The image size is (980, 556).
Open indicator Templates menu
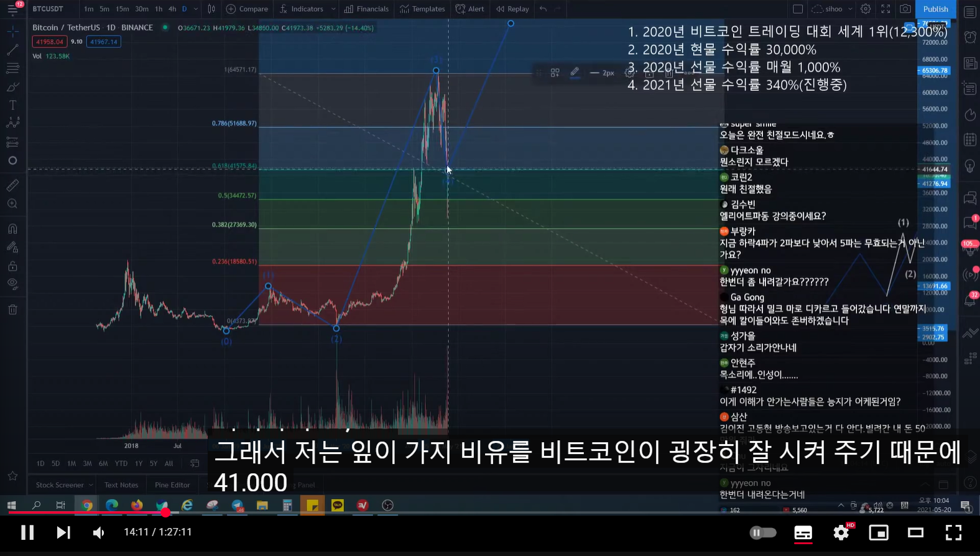point(422,9)
